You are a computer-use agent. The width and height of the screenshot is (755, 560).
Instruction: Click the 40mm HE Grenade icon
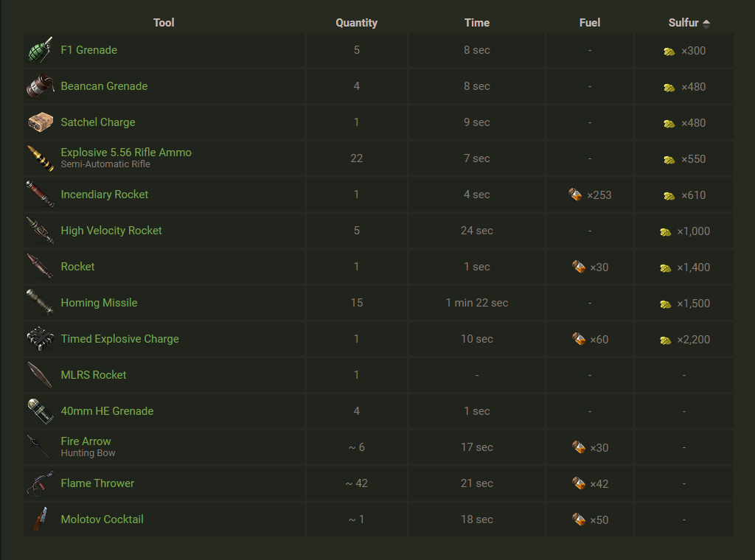click(x=40, y=411)
